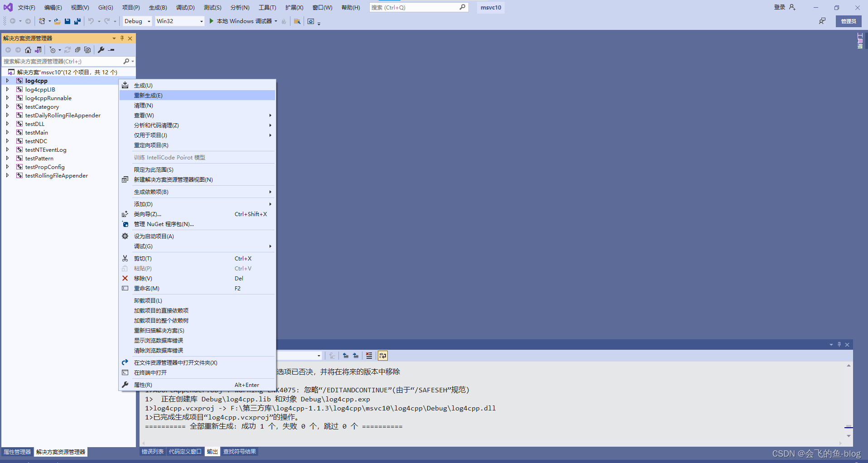Toggle word wrap in output window

point(383,356)
